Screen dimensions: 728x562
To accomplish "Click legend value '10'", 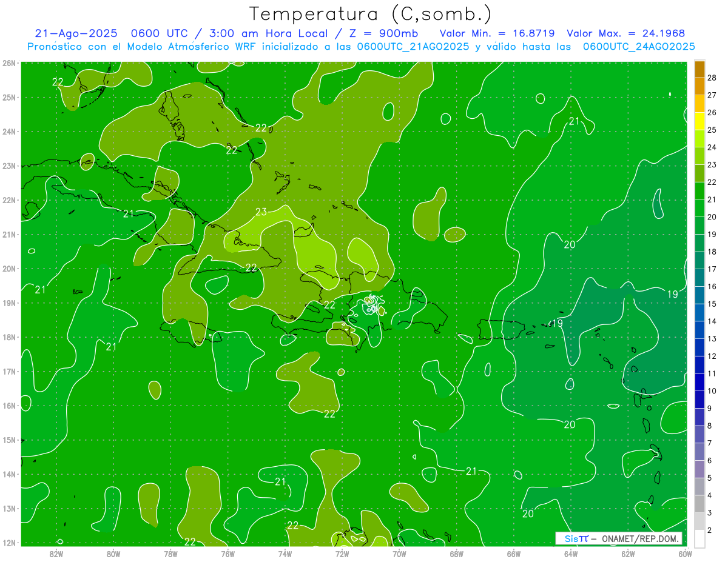I will tap(712, 391).
